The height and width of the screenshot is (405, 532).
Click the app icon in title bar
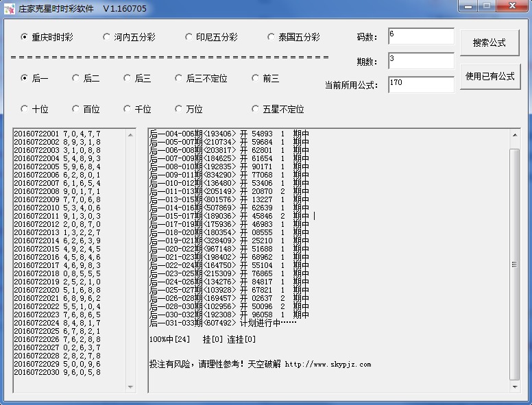coord(10,8)
